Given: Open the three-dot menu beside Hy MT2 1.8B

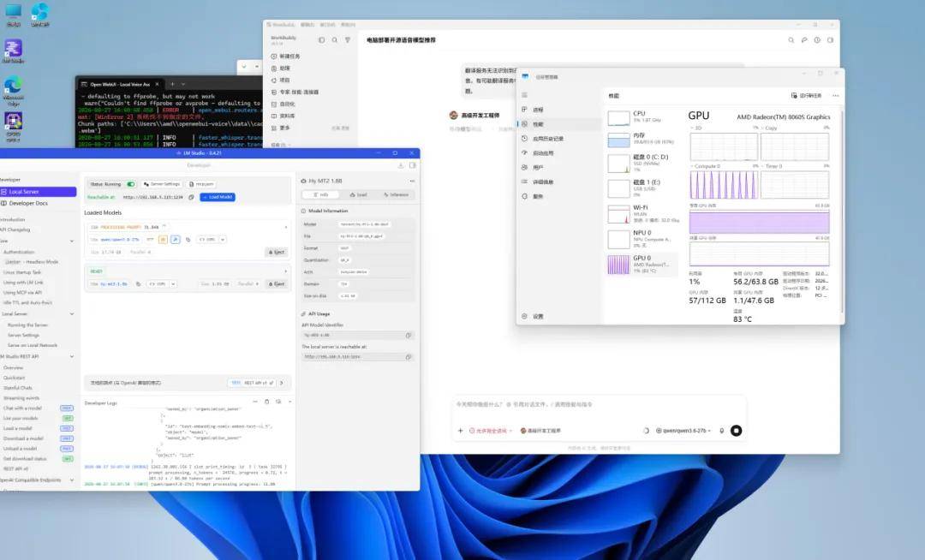Looking at the screenshot, I should (x=412, y=181).
